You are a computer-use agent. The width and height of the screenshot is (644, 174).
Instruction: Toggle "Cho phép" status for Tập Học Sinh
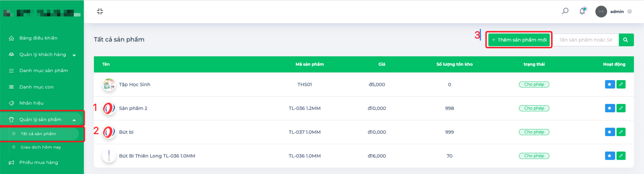coord(534,84)
